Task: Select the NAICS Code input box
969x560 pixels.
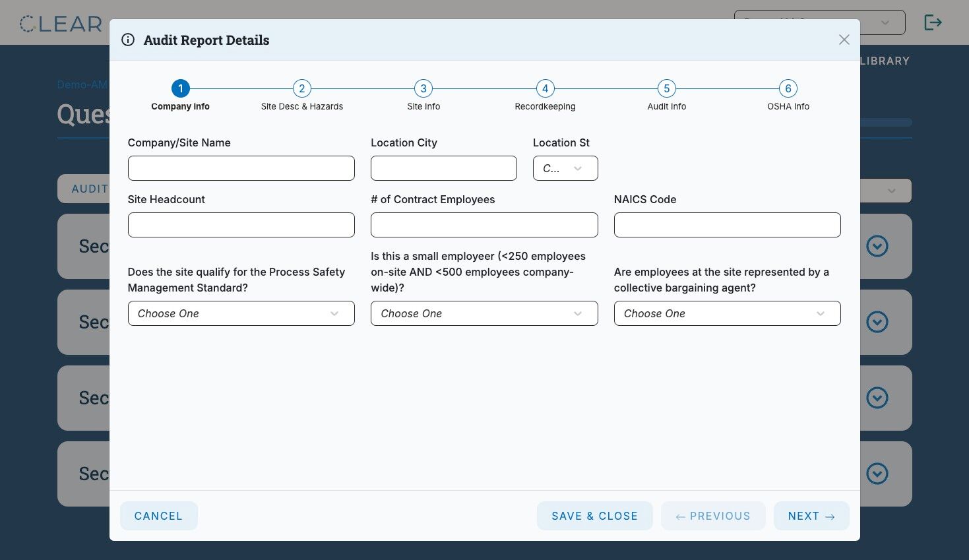Action: coord(727,225)
